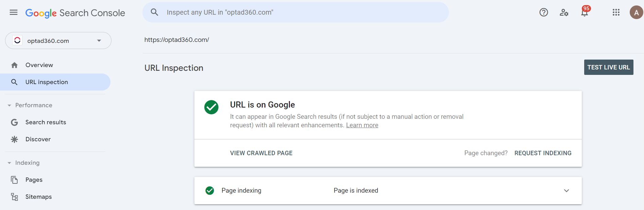Click the TEST LIVE URL button
This screenshot has height=210, width=644.
pos(609,67)
